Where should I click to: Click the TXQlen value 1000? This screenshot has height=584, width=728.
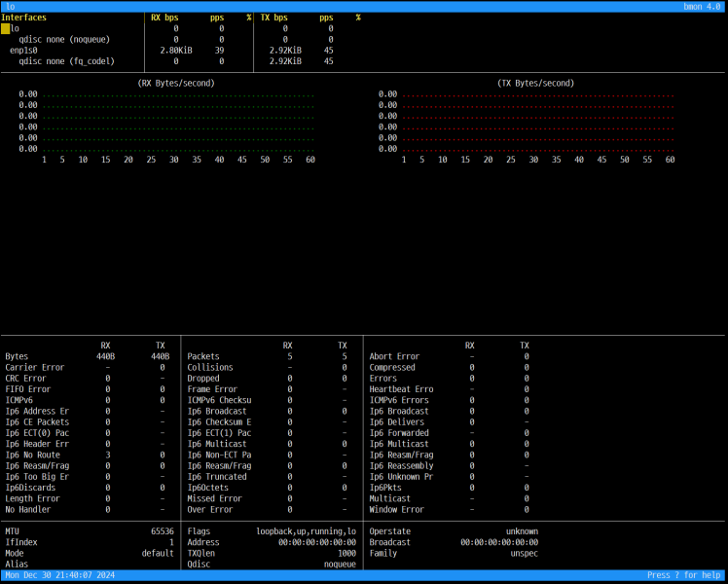pos(346,554)
